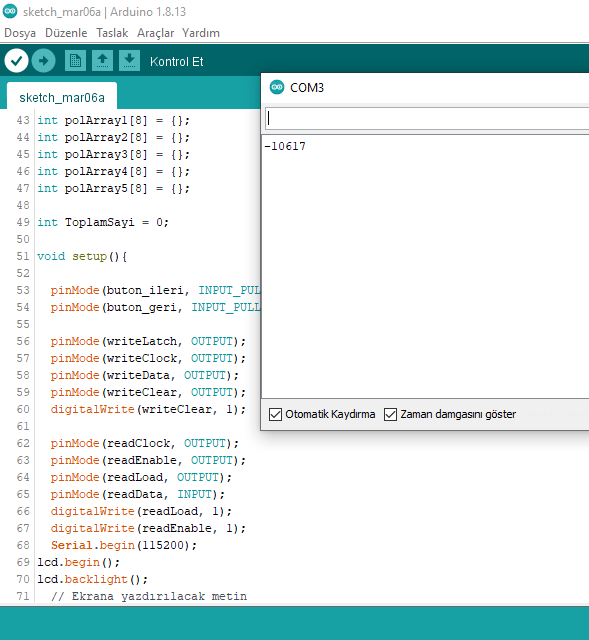Viewport: 589px width, 640px height.
Task: Open the Yardım menu
Action: (x=201, y=33)
